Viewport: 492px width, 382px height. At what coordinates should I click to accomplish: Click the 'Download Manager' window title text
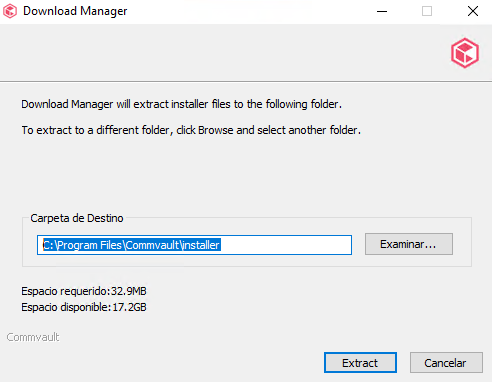(x=75, y=11)
